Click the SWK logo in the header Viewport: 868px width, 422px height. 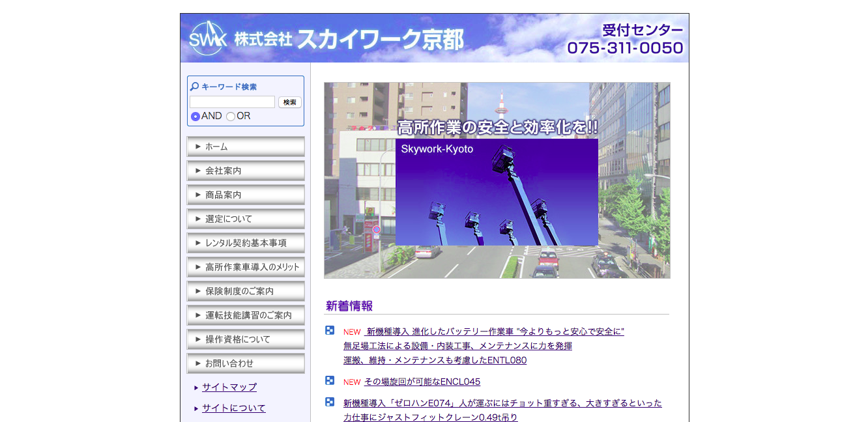[x=207, y=38]
